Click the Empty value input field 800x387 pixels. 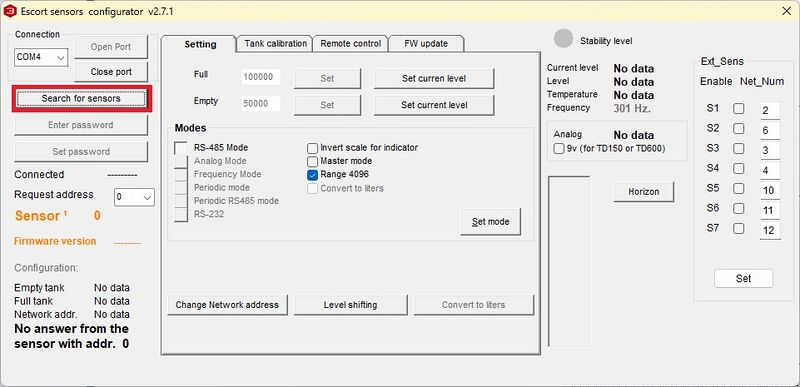[x=261, y=104]
